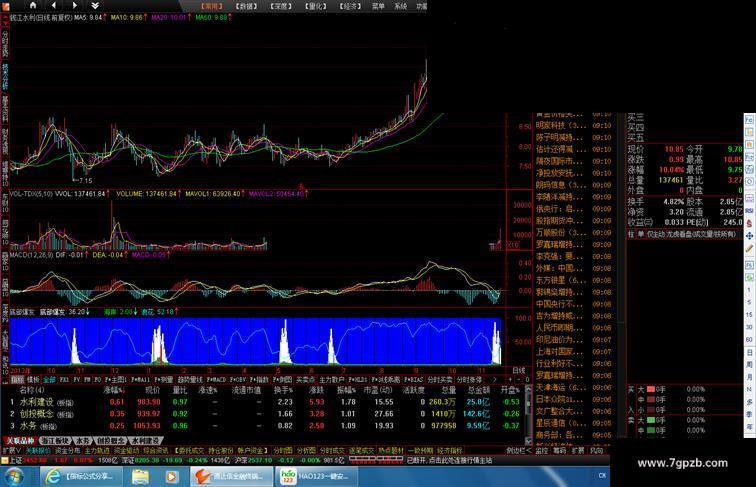
Task: Click the clock-shaped icon in the right sidebar
Action: [x=749, y=182]
